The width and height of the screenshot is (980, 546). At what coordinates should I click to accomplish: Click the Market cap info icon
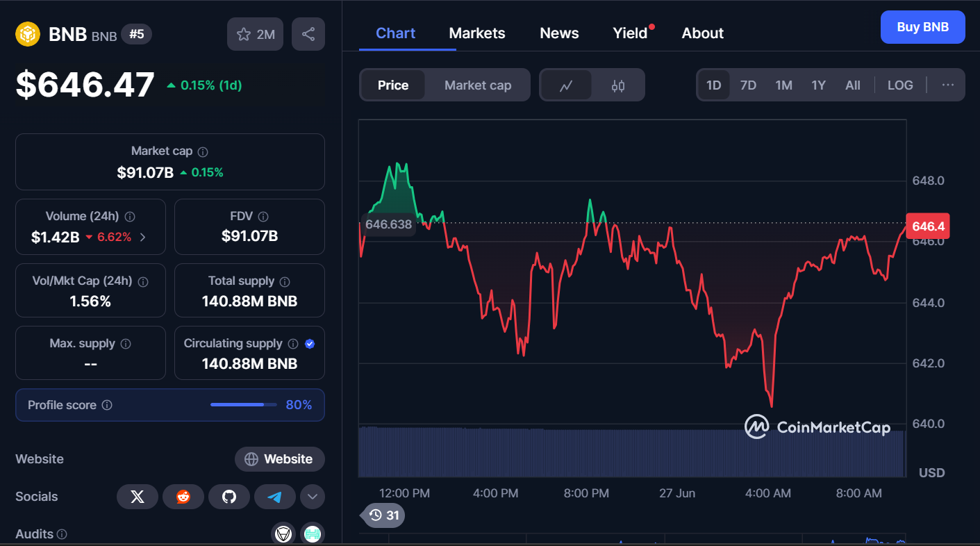pos(203,151)
